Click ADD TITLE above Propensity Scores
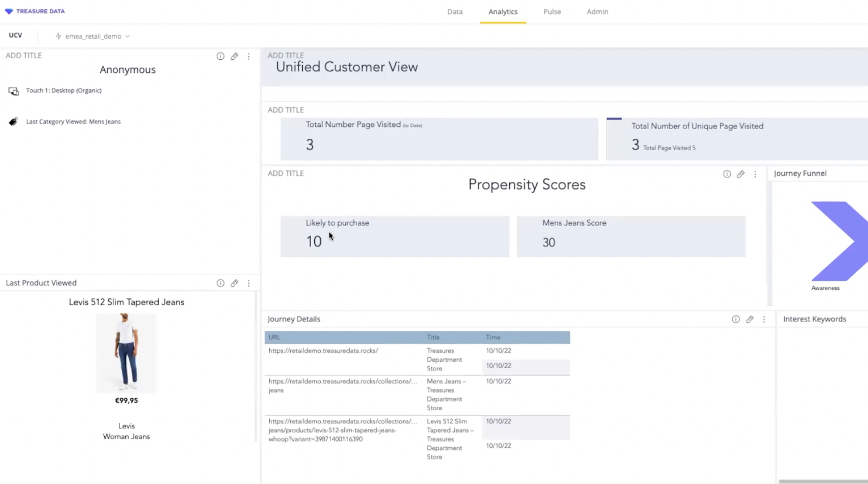Viewport: 868px width, 484px height. click(286, 173)
